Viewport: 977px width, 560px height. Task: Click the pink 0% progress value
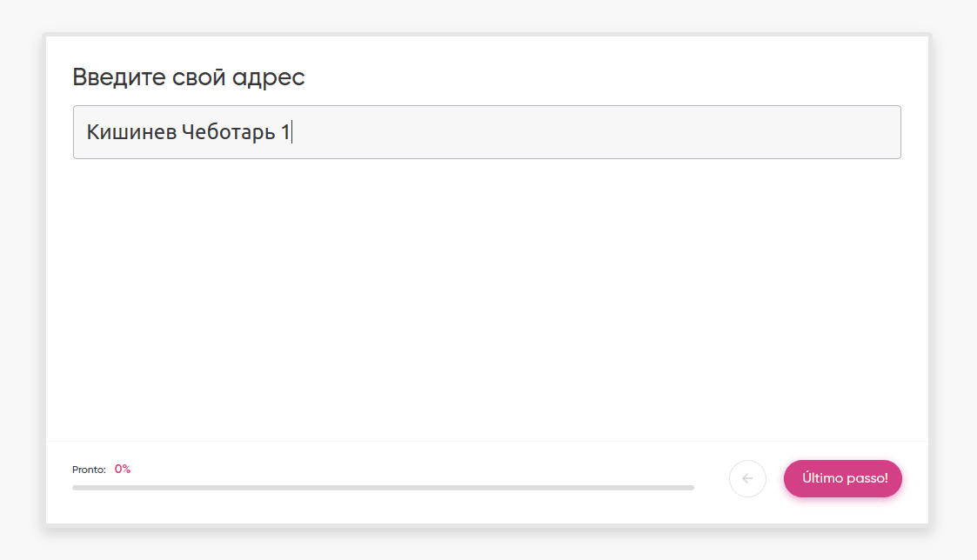click(x=123, y=469)
